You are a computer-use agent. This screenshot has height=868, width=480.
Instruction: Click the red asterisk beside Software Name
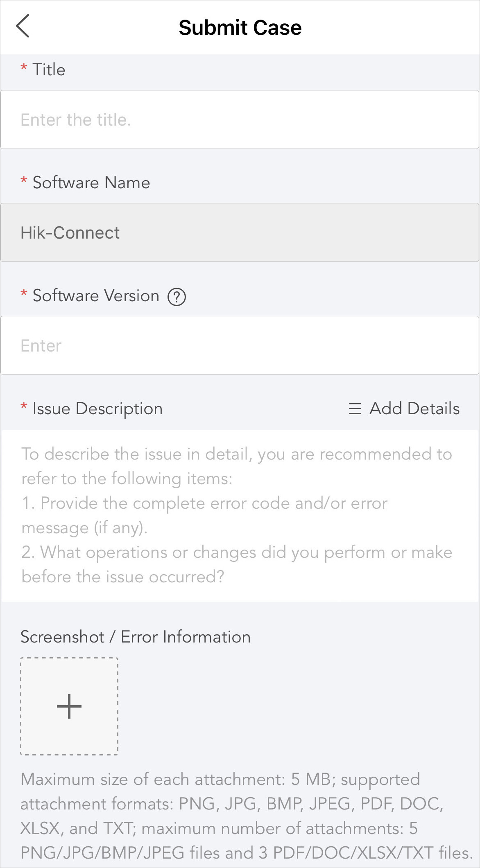click(24, 180)
